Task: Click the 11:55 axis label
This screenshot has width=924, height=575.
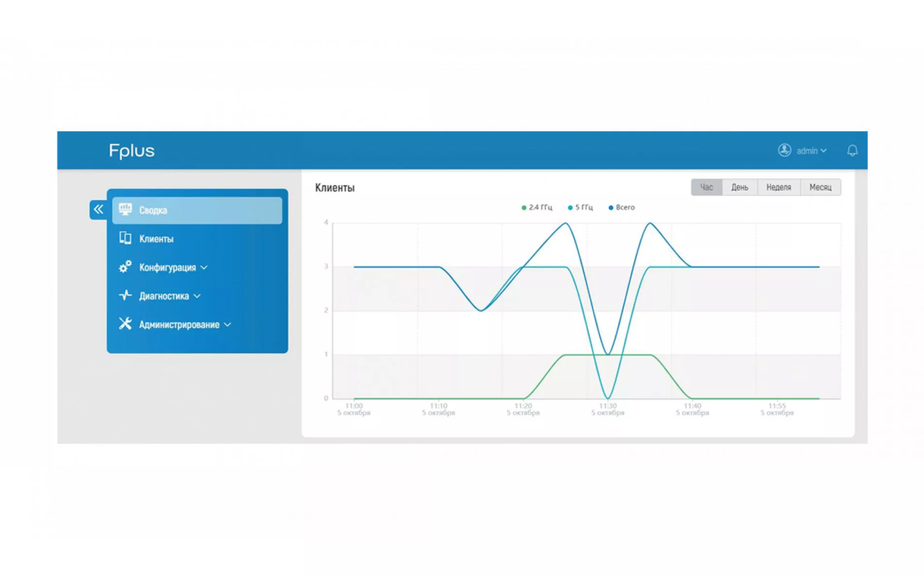Action: (777, 409)
